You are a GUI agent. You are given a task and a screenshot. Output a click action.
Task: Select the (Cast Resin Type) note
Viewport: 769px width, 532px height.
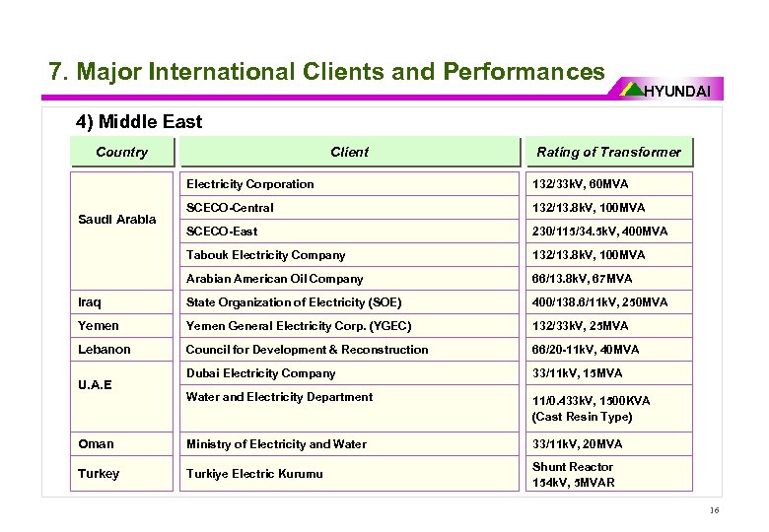click(x=582, y=417)
